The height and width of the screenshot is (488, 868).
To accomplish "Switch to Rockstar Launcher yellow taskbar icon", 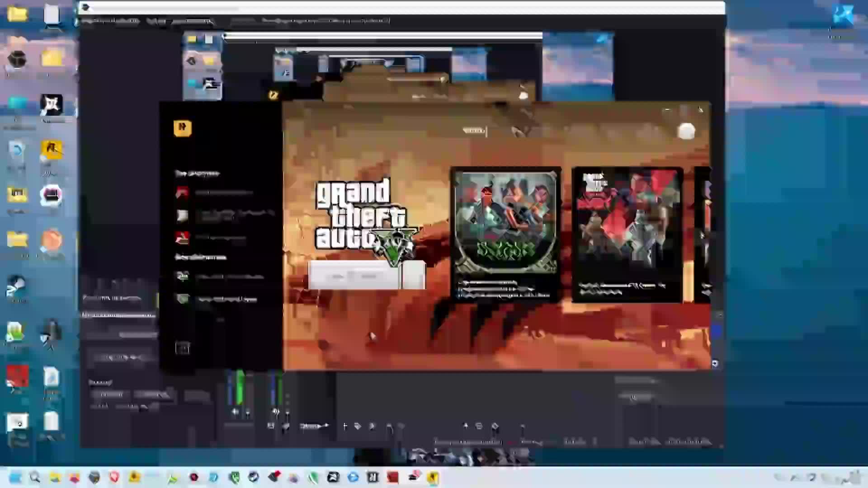I will 433,478.
